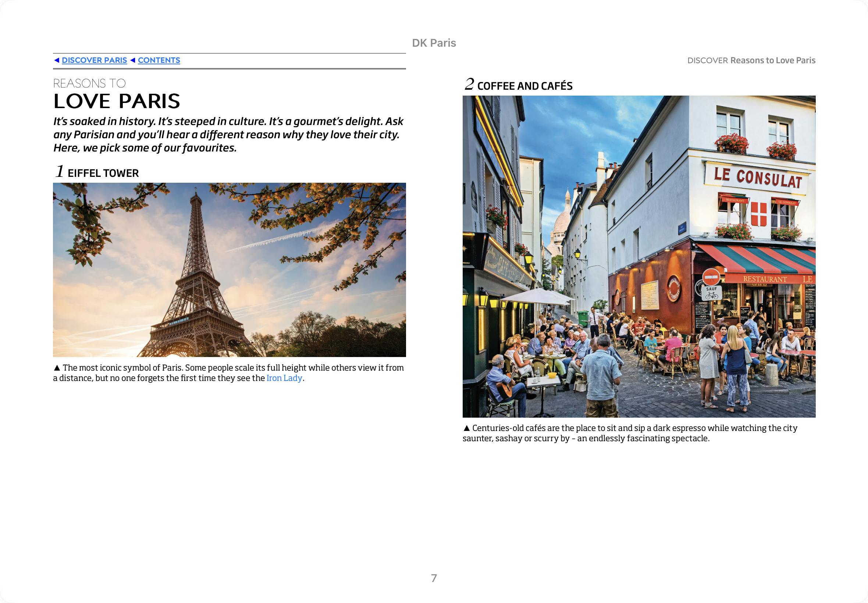Click the LOVE PARIS main heading
This screenshot has height=603, width=868.
click(x=117, y=101)
